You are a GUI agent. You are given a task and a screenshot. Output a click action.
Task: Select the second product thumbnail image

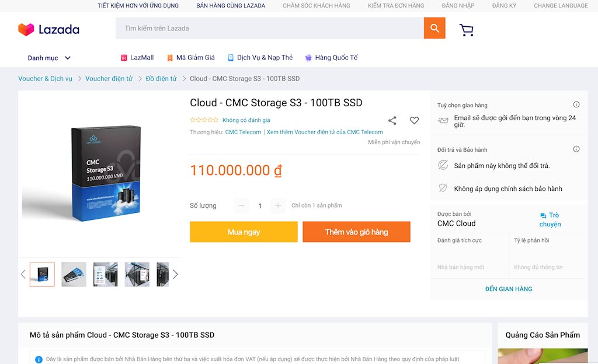pos(74,274)
